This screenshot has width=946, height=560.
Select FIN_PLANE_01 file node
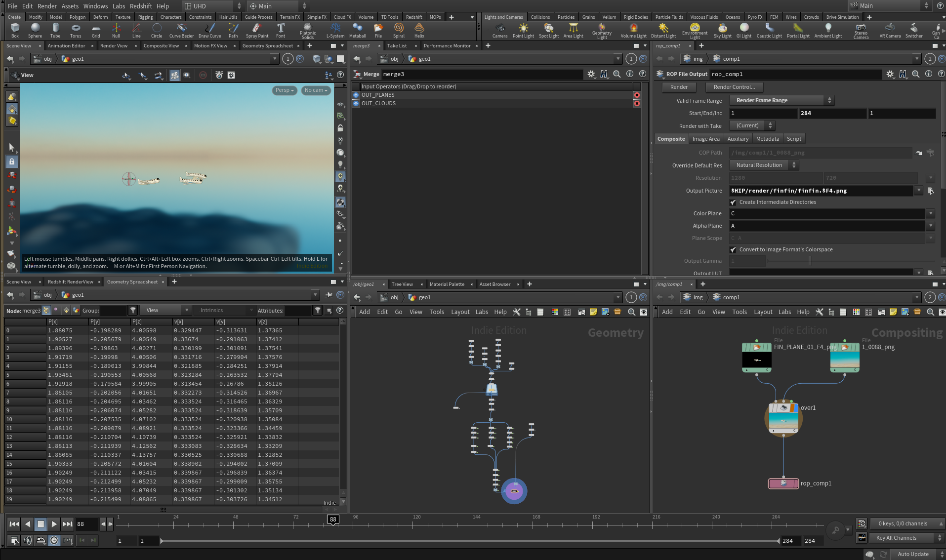click(x=757, y=358)
